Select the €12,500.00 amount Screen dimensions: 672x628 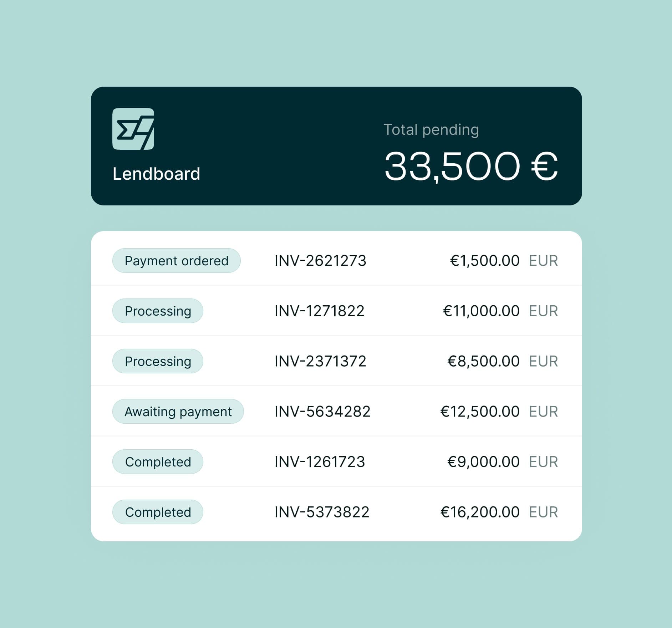[x=480, y=412]
